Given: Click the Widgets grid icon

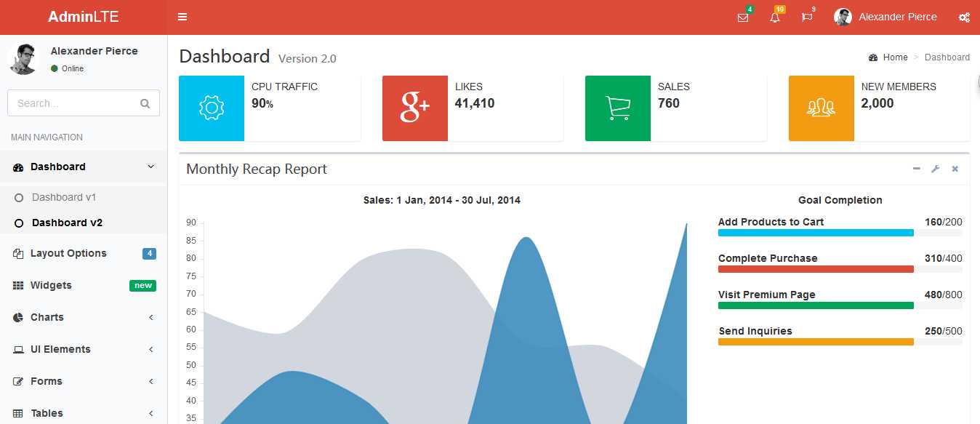Looking at the screenshot, I should (18, 285).
